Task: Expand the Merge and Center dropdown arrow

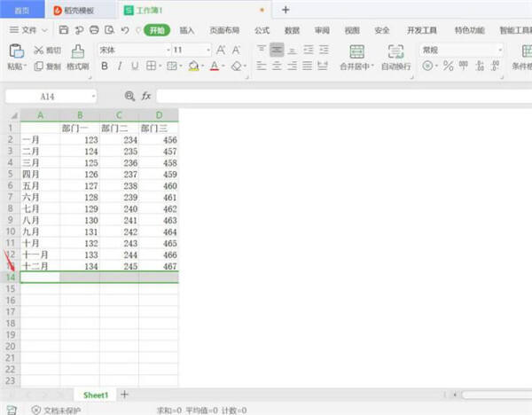Action: 372,66
